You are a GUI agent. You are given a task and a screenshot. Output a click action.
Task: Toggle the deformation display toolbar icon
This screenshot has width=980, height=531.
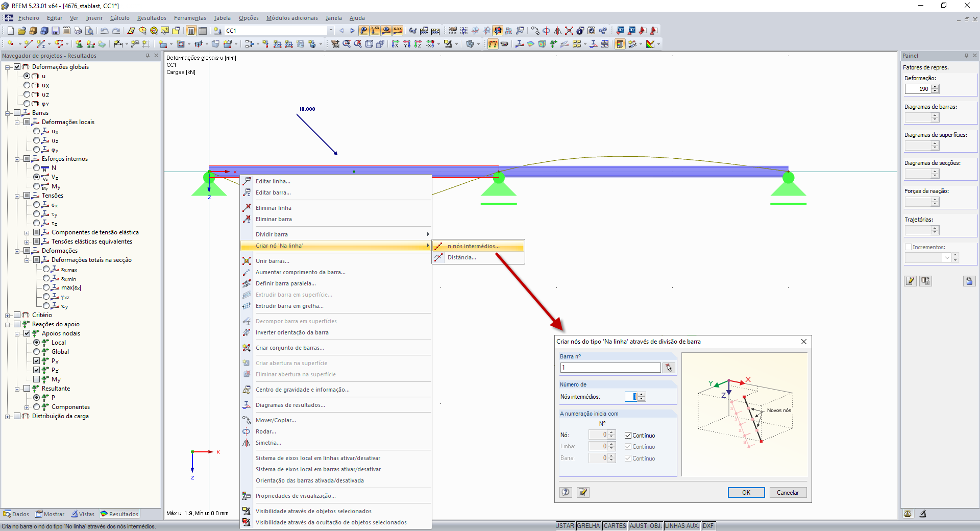(x=493, y=44)
